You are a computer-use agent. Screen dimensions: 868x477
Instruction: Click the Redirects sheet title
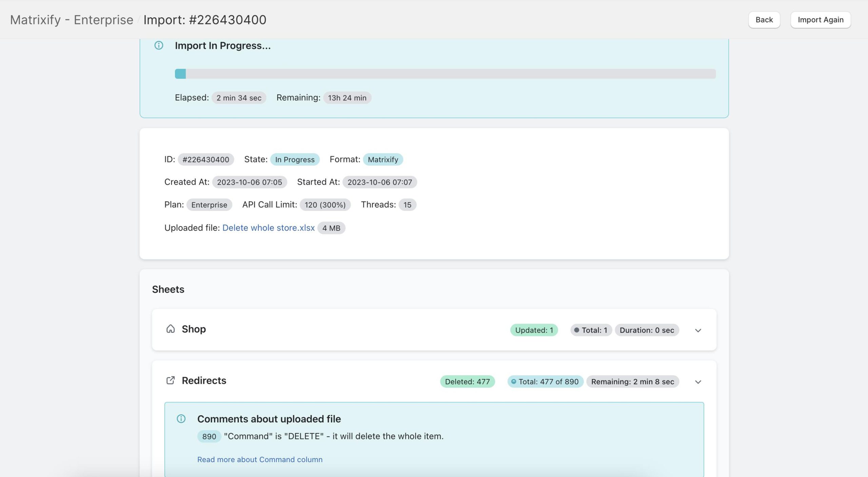[x=204, y=380]
